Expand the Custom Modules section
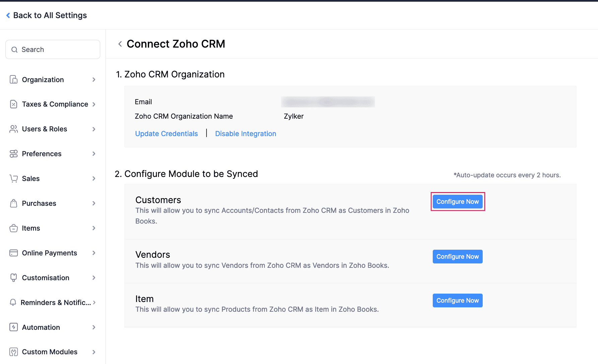 click(94, 352)
